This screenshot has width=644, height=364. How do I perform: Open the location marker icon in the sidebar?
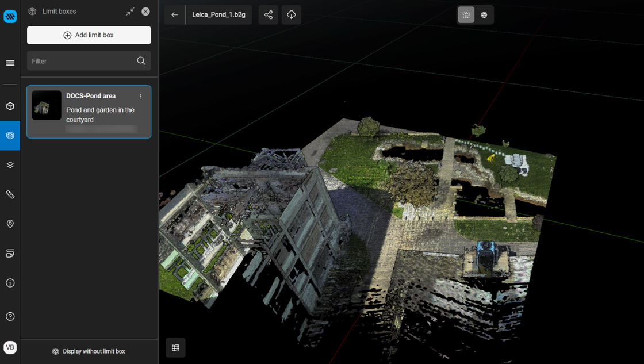tap(10, 224)
